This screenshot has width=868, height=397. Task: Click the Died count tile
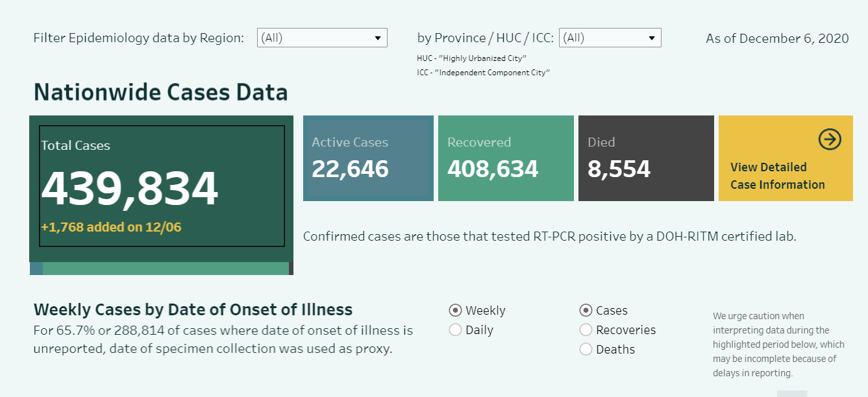click(x=646, y=158)
